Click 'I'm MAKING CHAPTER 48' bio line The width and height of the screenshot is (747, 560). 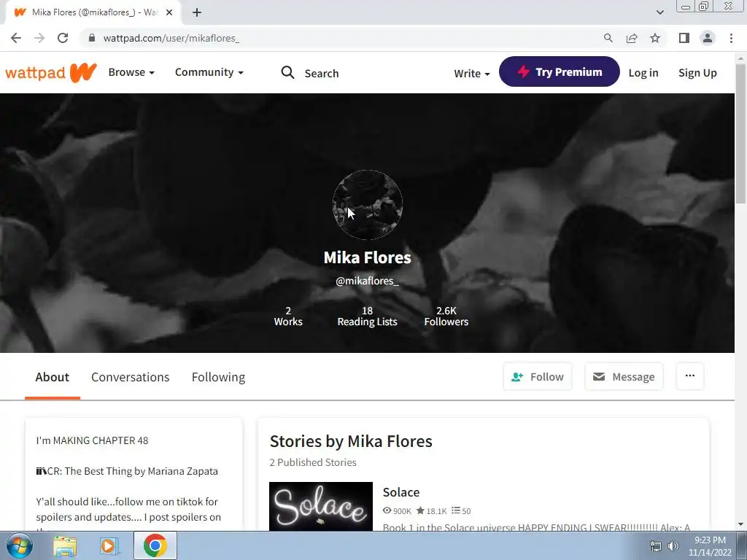coord(92,440)
